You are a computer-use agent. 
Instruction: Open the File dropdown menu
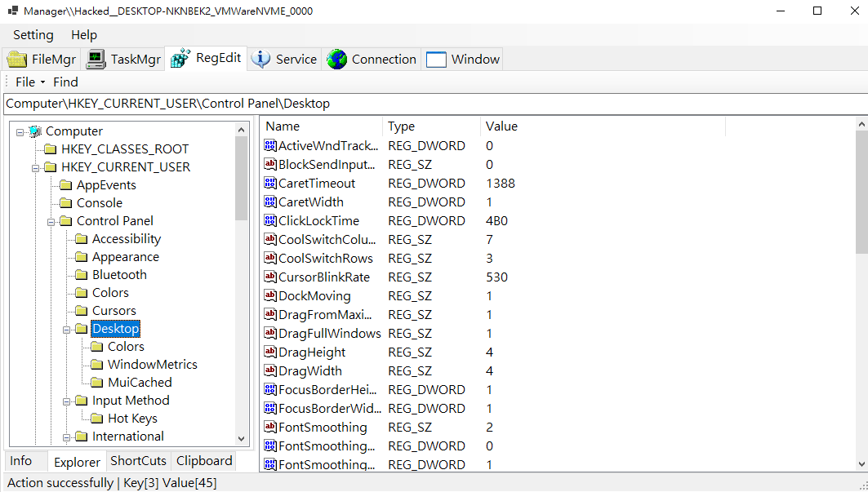29,82
